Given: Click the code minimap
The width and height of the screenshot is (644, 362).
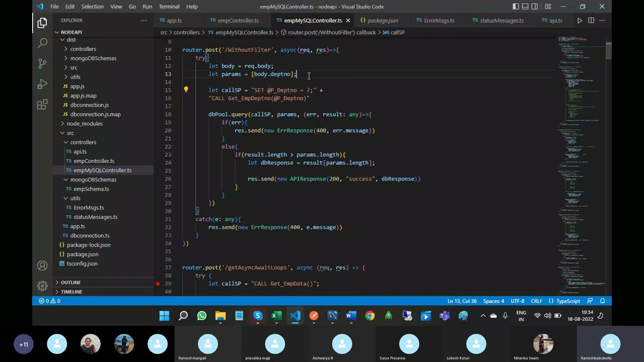Looking at the screenshot, I should (581, 166).
